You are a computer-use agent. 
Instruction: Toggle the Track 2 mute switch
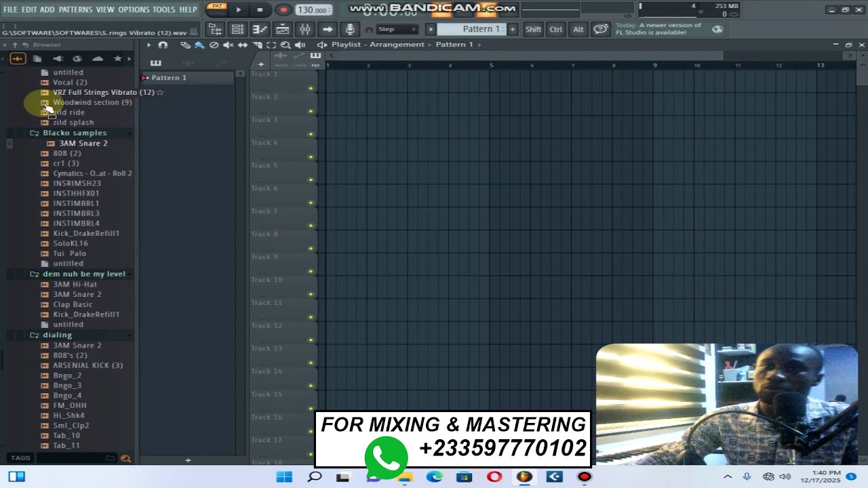(x=311, y=111)
